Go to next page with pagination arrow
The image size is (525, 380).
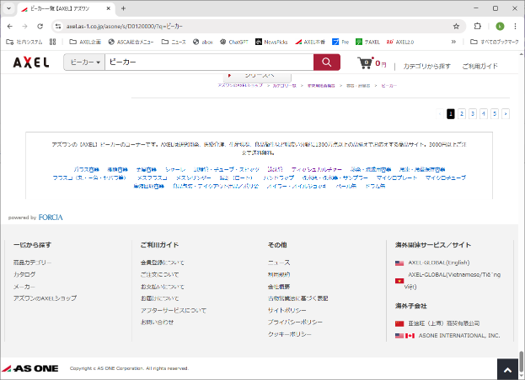[x=506, y=114]
